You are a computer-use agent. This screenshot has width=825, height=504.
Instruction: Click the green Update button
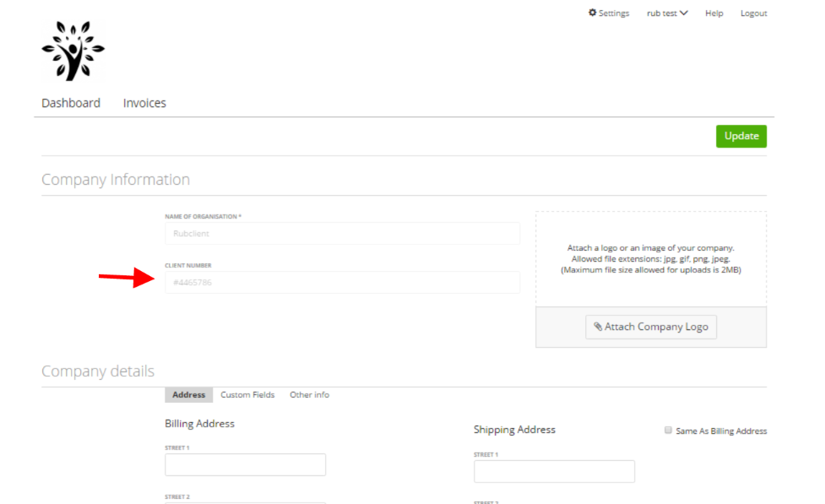tap(741, 136)
